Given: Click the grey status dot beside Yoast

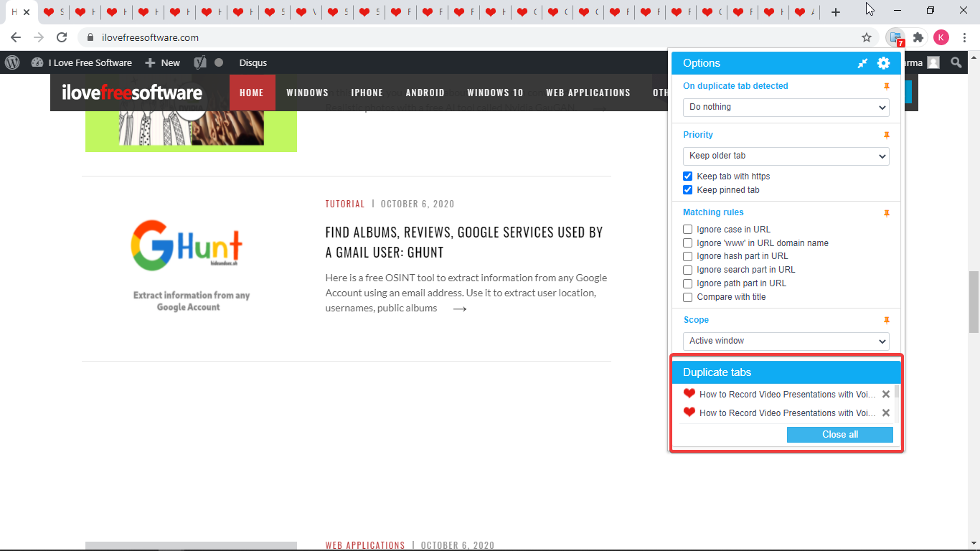Looking at the screenshot, I should (x=219, y=62).
